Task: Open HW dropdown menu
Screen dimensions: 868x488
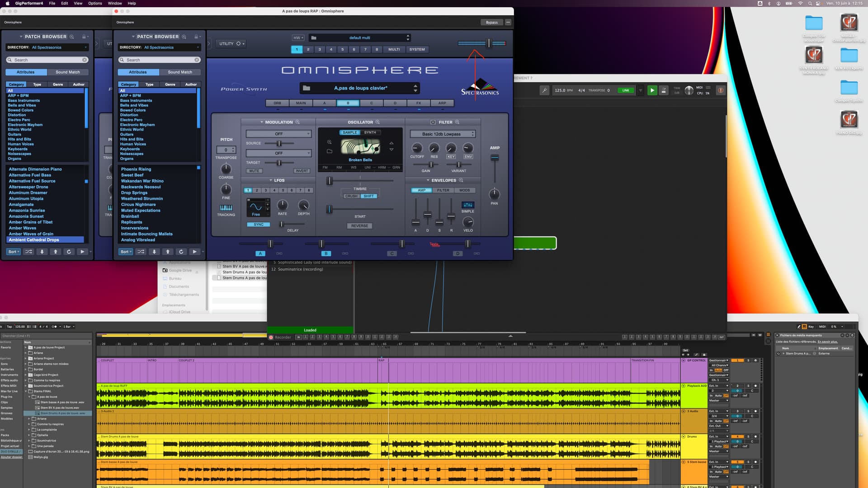Action: [297, 38]
